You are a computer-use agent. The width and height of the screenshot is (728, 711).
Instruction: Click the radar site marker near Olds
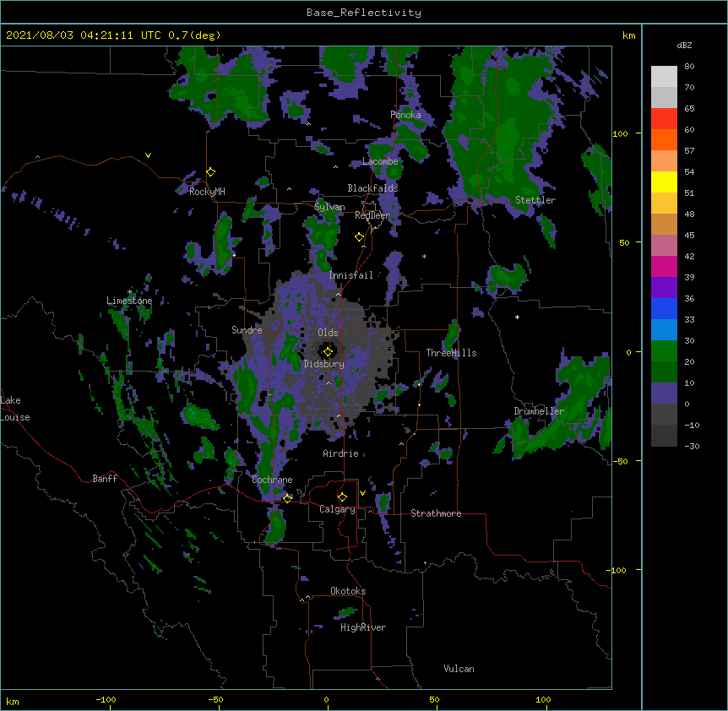click(329, 351)
